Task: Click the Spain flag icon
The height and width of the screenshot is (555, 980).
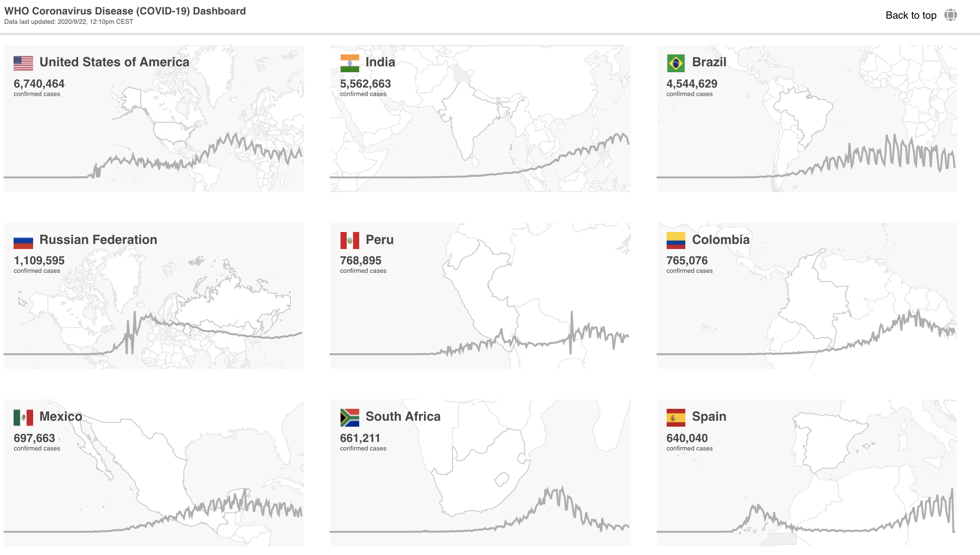Action: pos(676,417)
